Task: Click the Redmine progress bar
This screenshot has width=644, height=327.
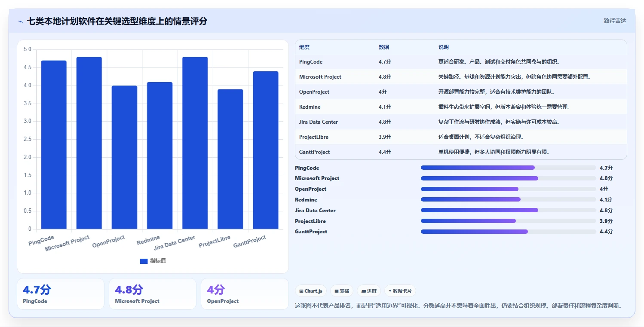Action: tap(509, 199)
